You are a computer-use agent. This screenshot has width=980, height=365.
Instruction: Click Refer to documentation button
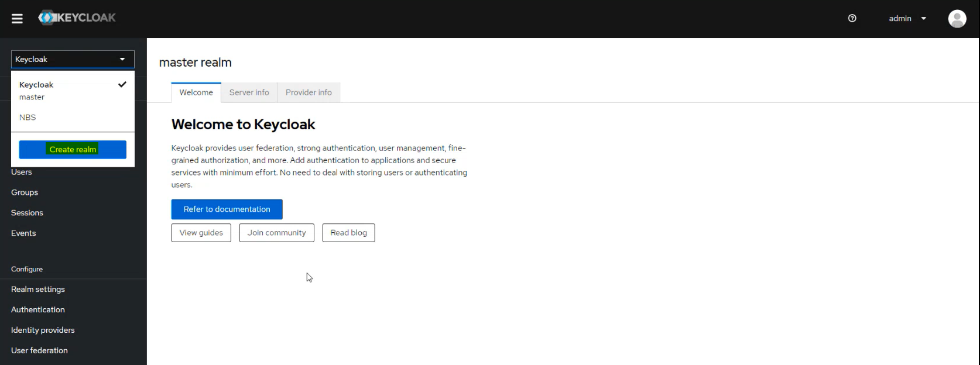(227, 209)
